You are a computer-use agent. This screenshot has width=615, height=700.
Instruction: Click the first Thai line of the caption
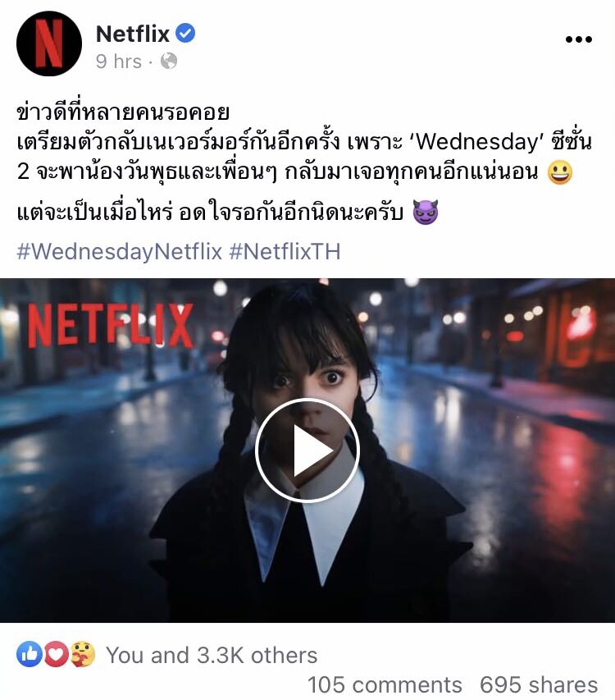(123, 112)
